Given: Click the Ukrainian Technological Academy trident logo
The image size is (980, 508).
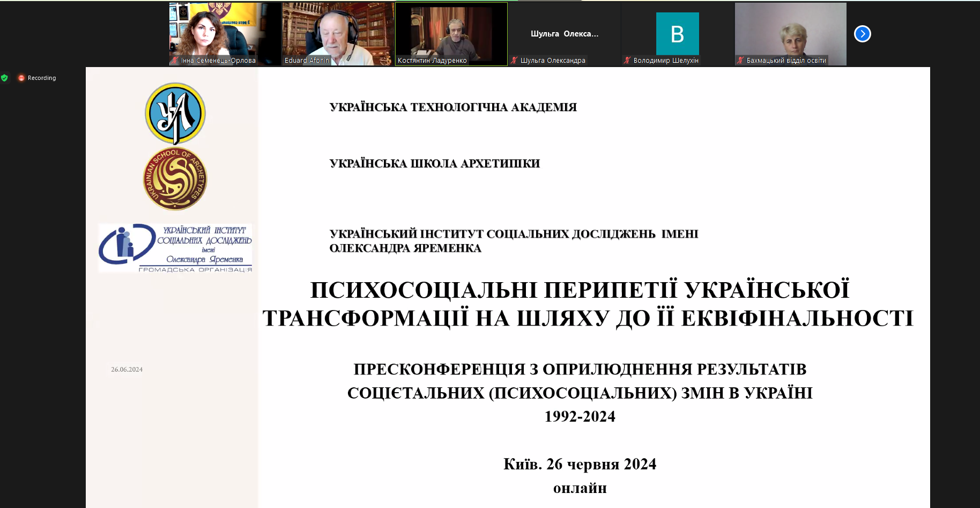Looking at the screenshot, I should coord(175,114).
